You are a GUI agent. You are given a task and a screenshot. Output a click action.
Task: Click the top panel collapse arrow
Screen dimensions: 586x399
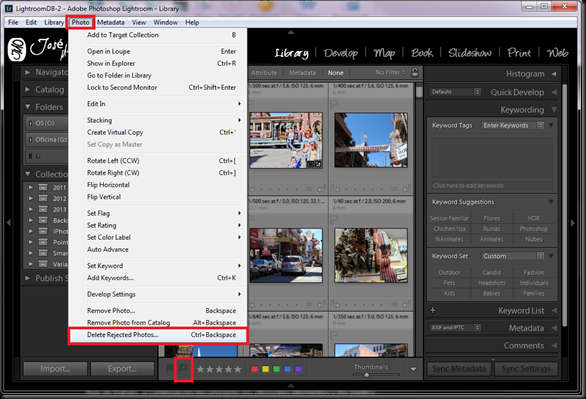click(291, 33)
